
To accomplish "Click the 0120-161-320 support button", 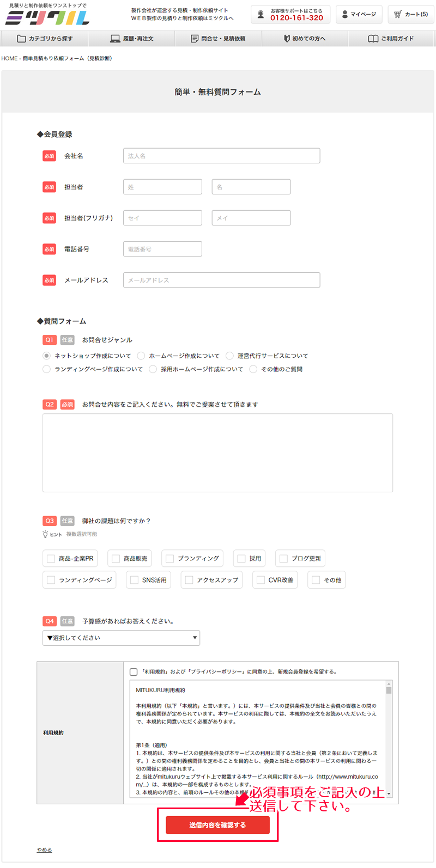I will [290, 14].
